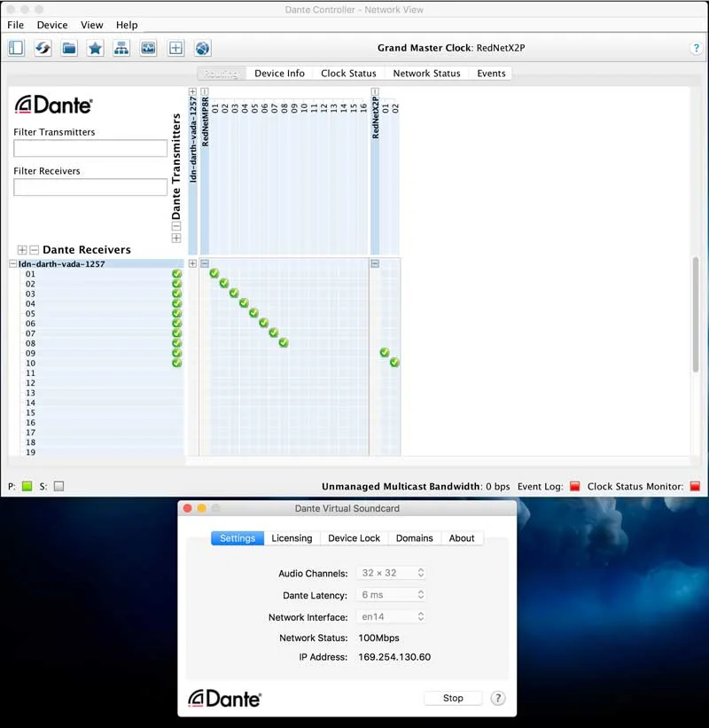Viewport: 709px width, 728px height.
Task: Open Dante Controller help question mark
Action: click(x=696, y=48)
